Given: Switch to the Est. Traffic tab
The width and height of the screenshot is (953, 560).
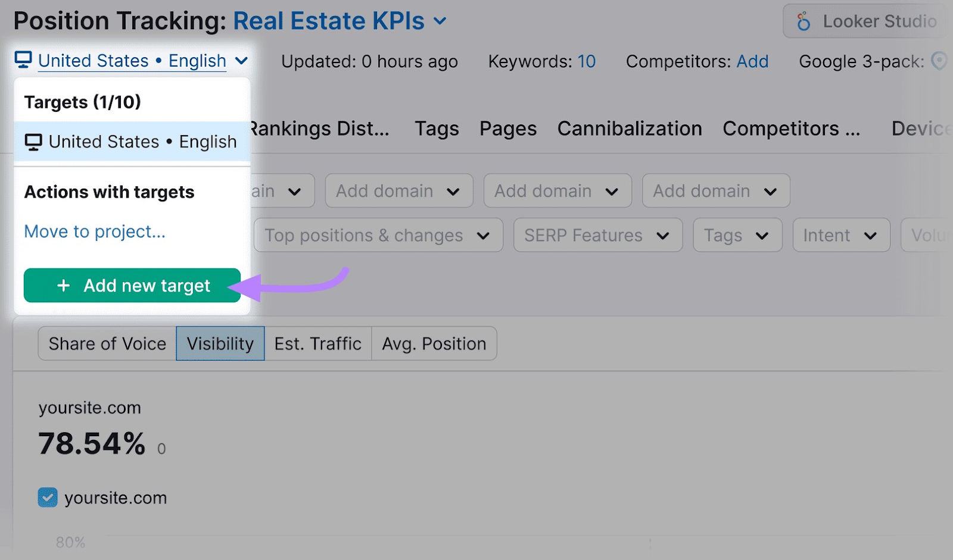Looking at the screenshot, I should [317, 343].
